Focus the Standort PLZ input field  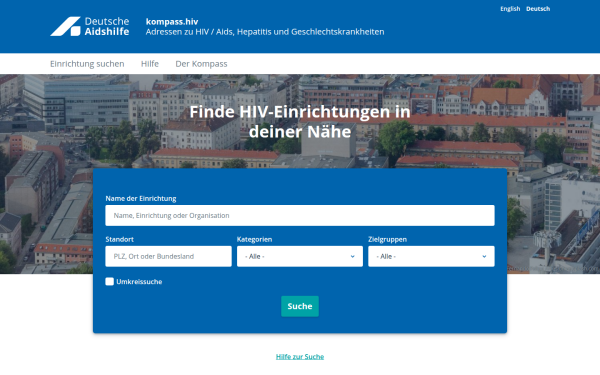click(168, 256)
